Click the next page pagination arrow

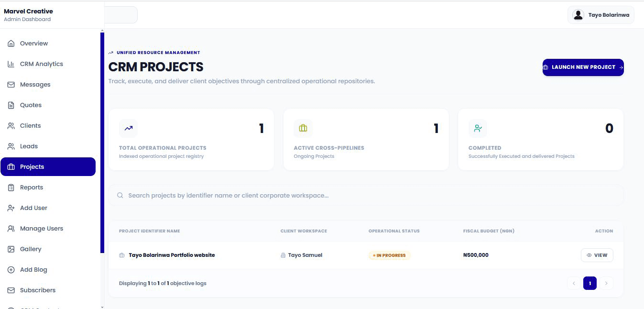(606, 283)
